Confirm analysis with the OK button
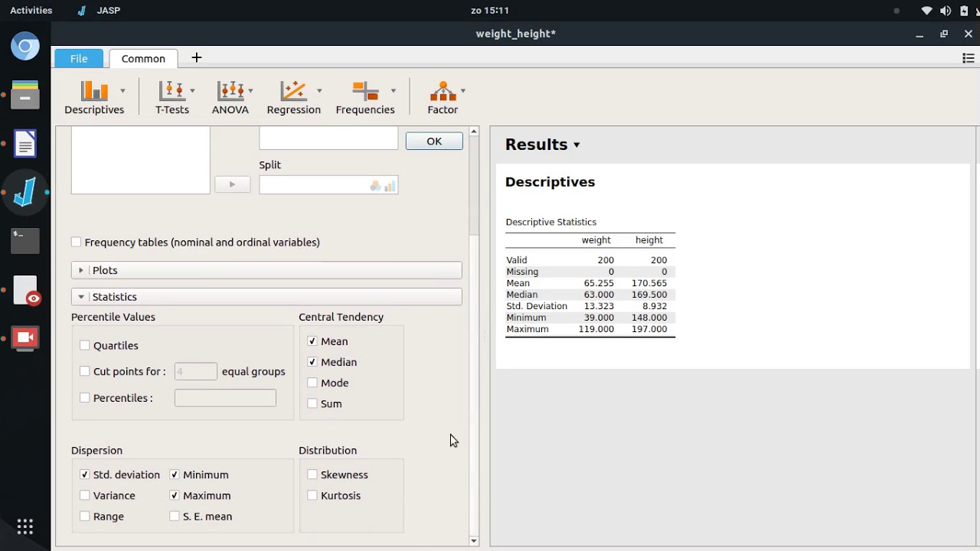The width and height of the screenshot is (980, 551). click(434, 141)
